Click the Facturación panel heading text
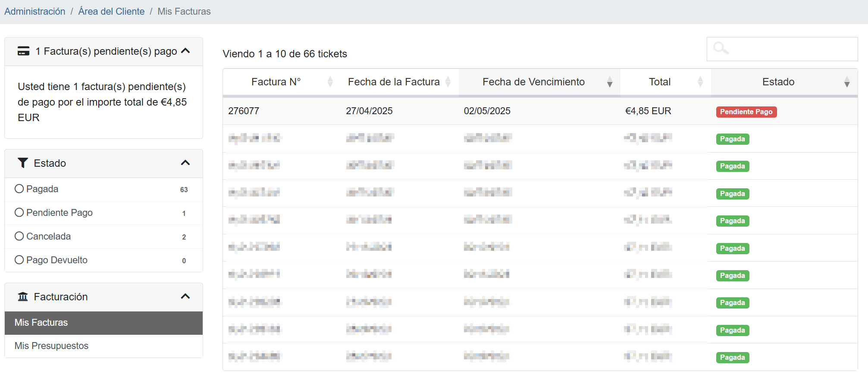The image size is (868, 374). pos(61,297)
